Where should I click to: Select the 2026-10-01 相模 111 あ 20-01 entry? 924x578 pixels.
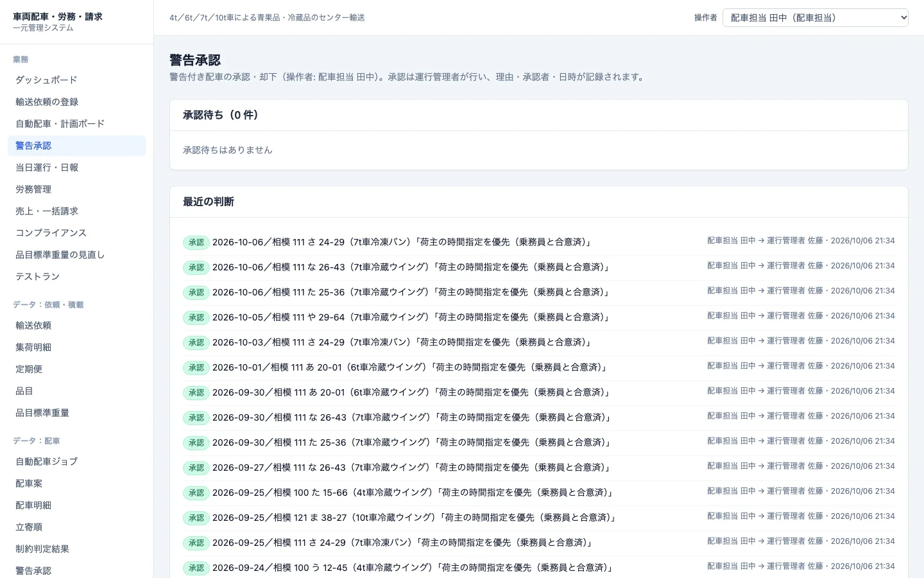539,367
